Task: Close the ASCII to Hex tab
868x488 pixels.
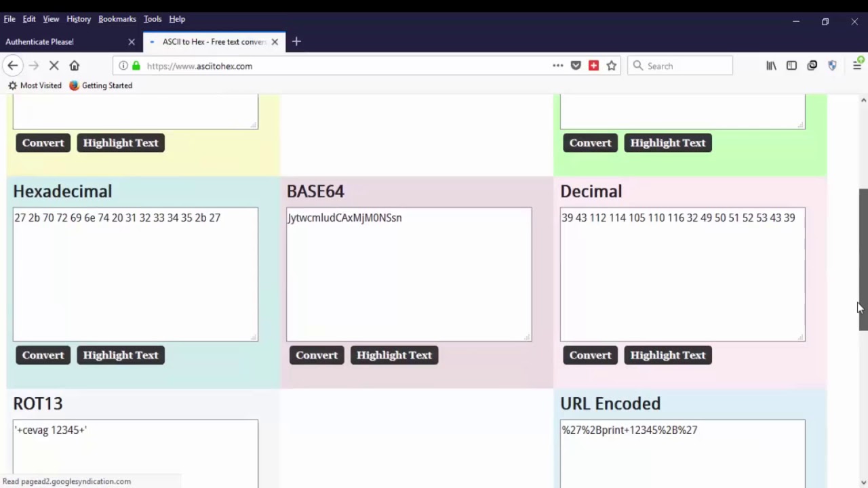Action: click(x=275, y=42)
